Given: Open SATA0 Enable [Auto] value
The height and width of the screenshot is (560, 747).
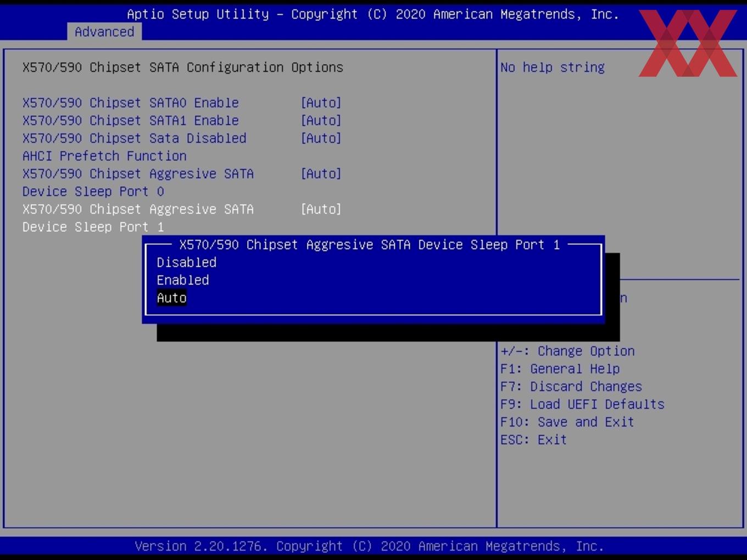Looking at the screenshot, I should tap(321, 103).
